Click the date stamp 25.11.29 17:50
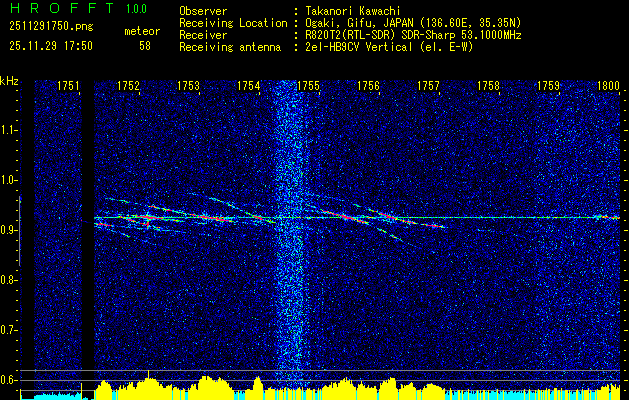629x400 pixels. [x=51, y=46]
